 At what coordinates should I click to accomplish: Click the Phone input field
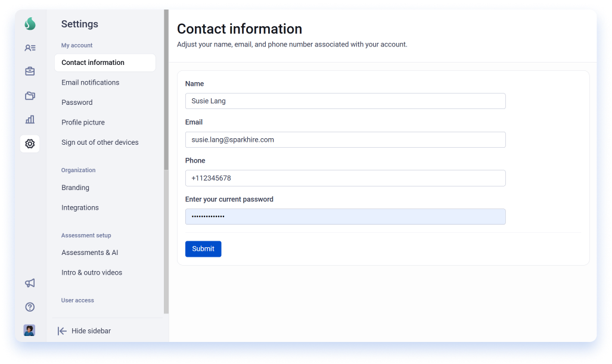point(346,178)
